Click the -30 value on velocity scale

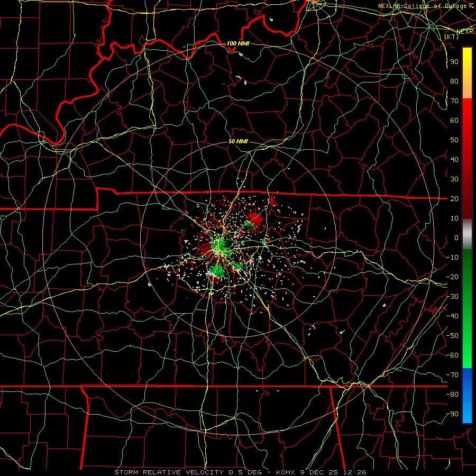452,297
